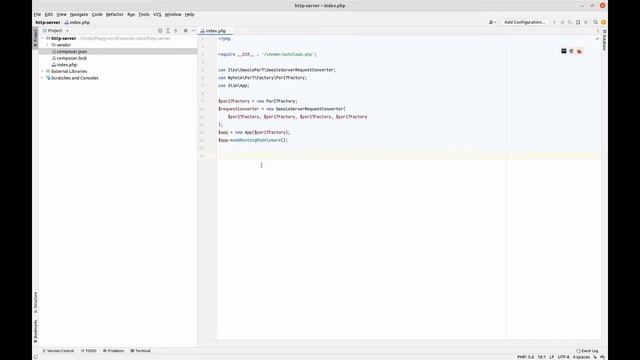Expand the vendor folder
The width and height of the screenshot is (640, 360).
click(47, 45)
